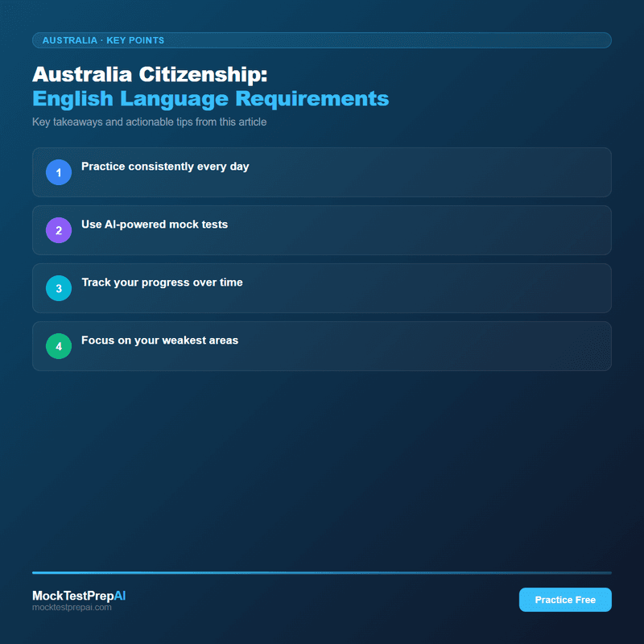Select the numbered icon next to 'Use AI-powered mock tests'

[x=58, y=230]
